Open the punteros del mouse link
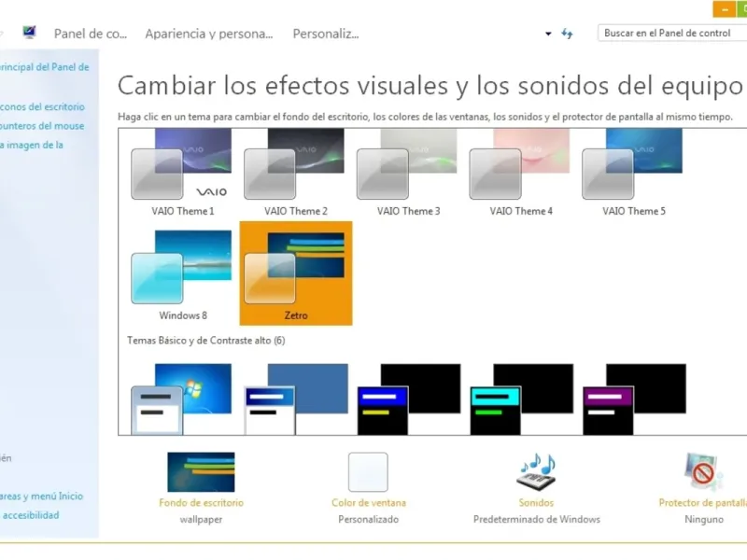The image size is (747, 560). coord(42,126)
